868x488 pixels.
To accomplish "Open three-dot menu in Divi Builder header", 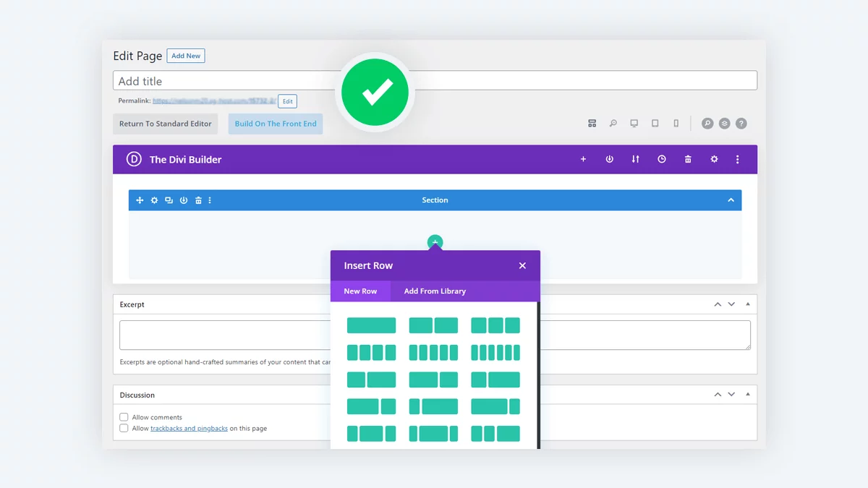I will pos(737,159).
